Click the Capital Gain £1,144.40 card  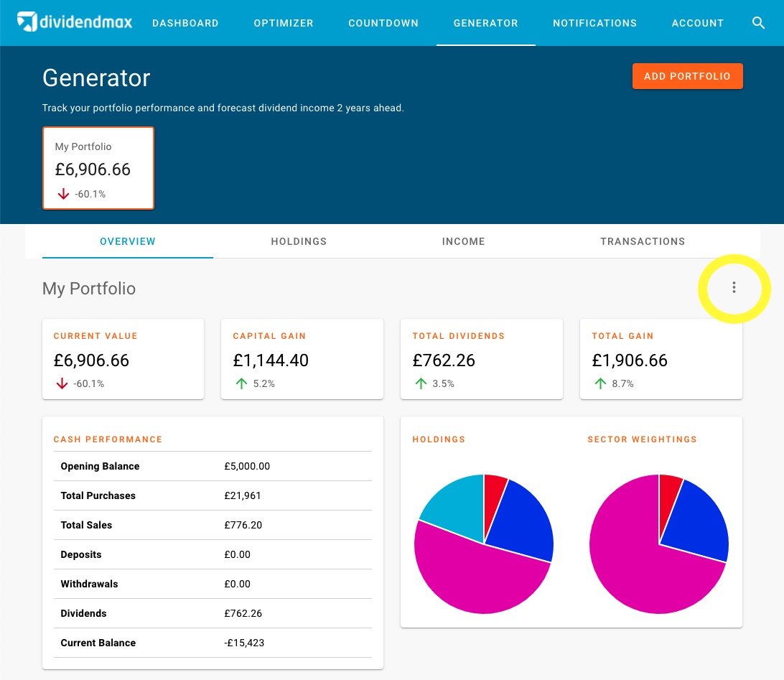coord(302,359)
